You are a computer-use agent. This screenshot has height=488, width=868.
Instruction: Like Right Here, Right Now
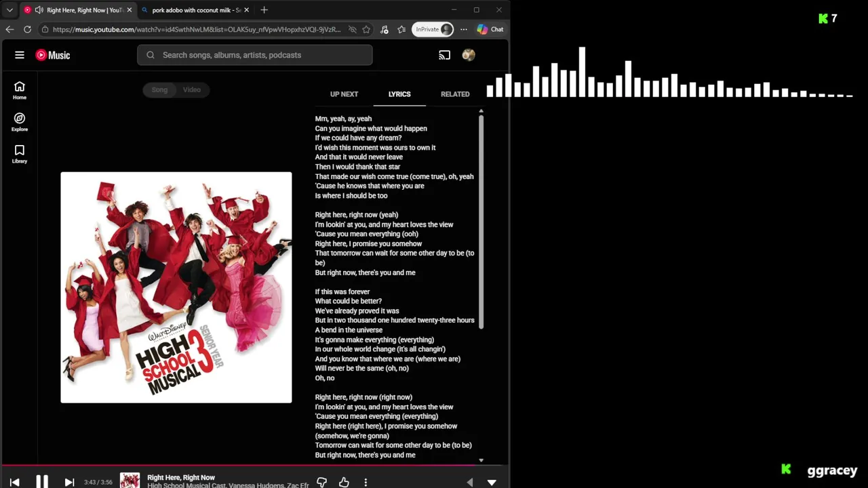[344, 482]
